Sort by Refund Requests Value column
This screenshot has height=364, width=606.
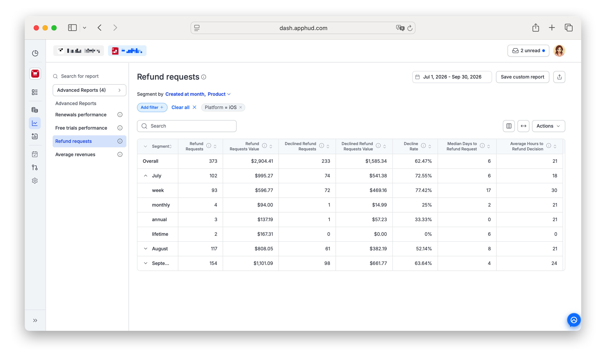tap(271, 146)
